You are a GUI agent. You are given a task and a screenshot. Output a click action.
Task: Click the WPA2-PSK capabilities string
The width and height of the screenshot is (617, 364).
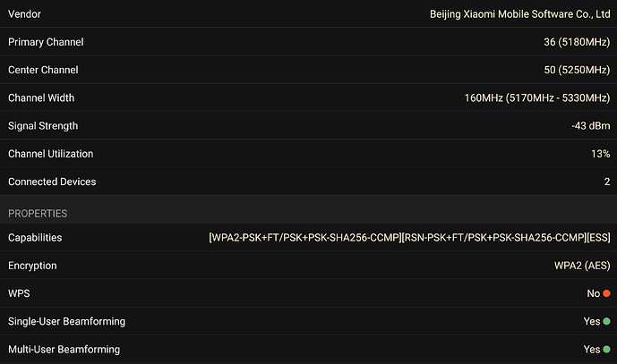[x=409, y=237]
